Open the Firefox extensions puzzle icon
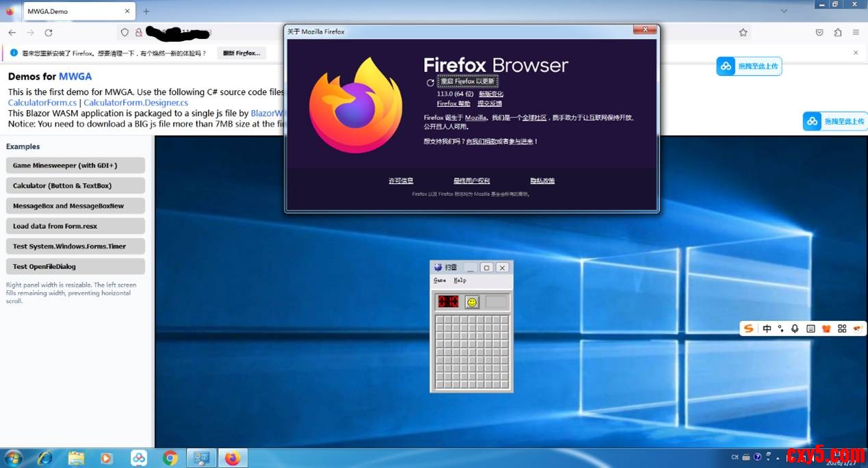The image size is (868, 468). (838, 32)
